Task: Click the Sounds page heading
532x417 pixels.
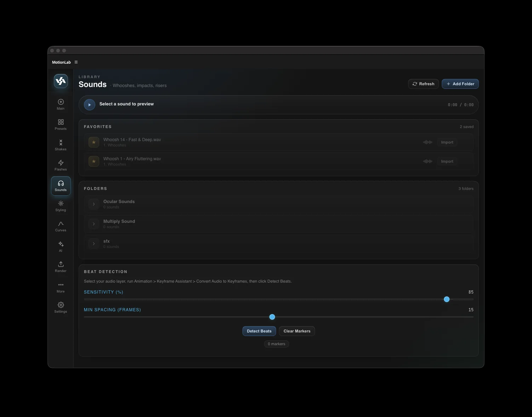Action: pos(92,85)
